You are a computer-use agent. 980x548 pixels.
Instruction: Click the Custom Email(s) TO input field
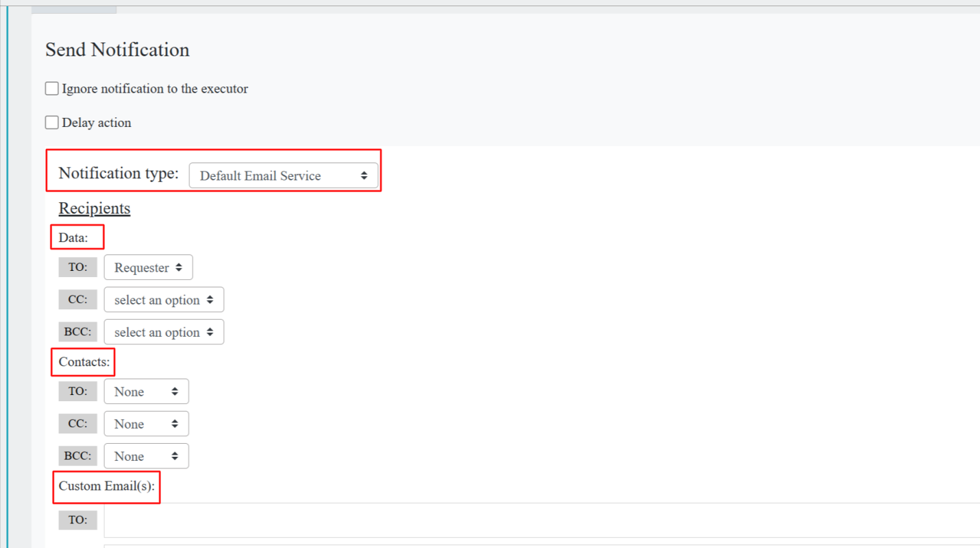pyautogui.click(x=542, y=520)
